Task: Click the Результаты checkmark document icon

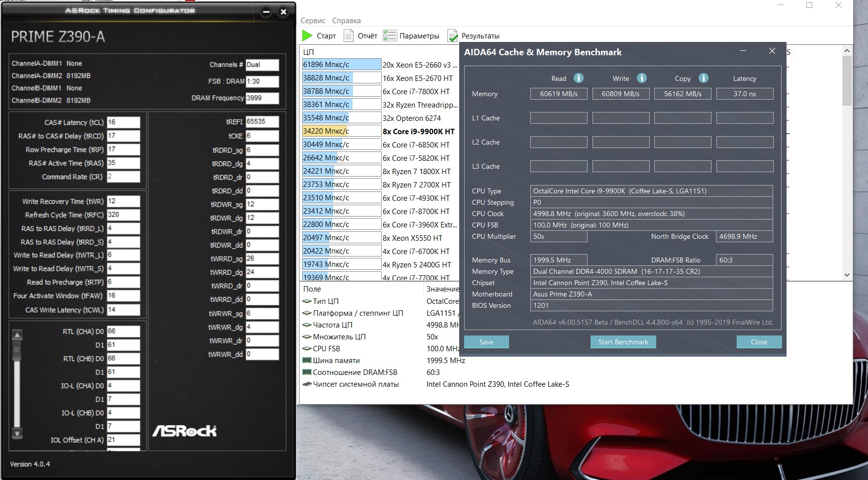Action: pyautogui.click(x=452, y=36)
